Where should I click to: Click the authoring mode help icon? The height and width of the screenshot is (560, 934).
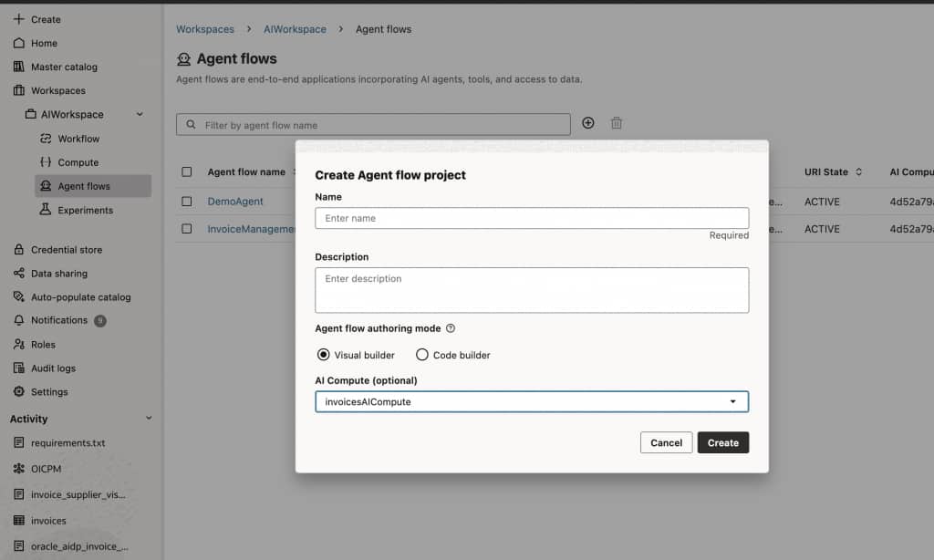coord(451,328)
